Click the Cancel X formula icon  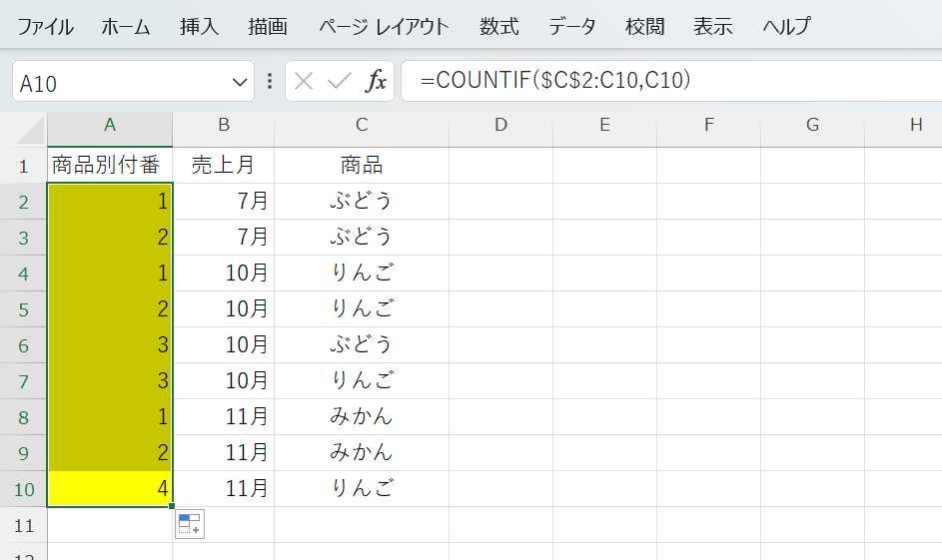point(304,82)
